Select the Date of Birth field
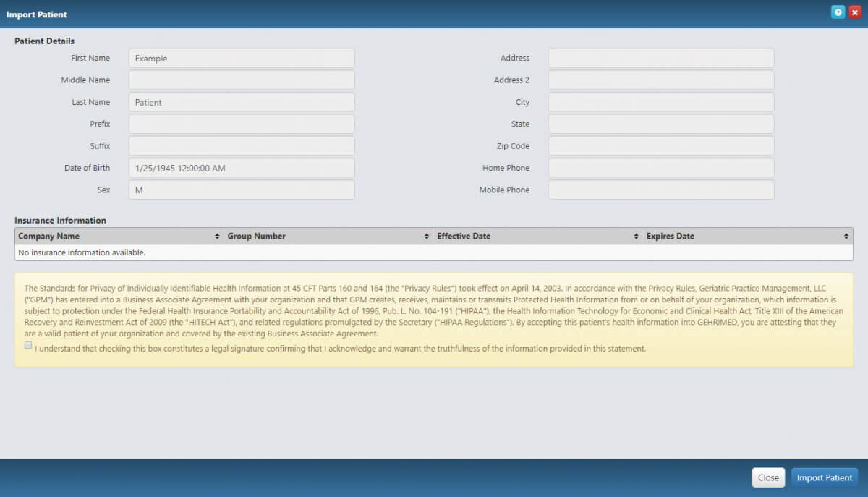868x497 pixels. 242,168
